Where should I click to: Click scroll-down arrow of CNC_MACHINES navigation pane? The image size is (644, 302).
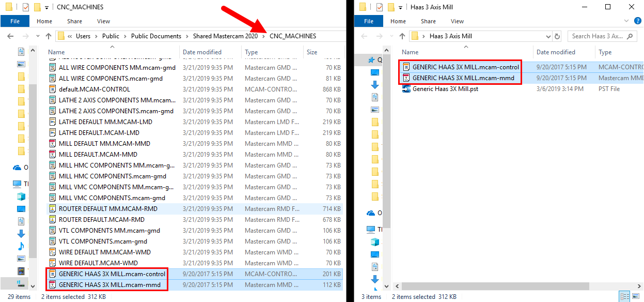[x=33, y=286]
